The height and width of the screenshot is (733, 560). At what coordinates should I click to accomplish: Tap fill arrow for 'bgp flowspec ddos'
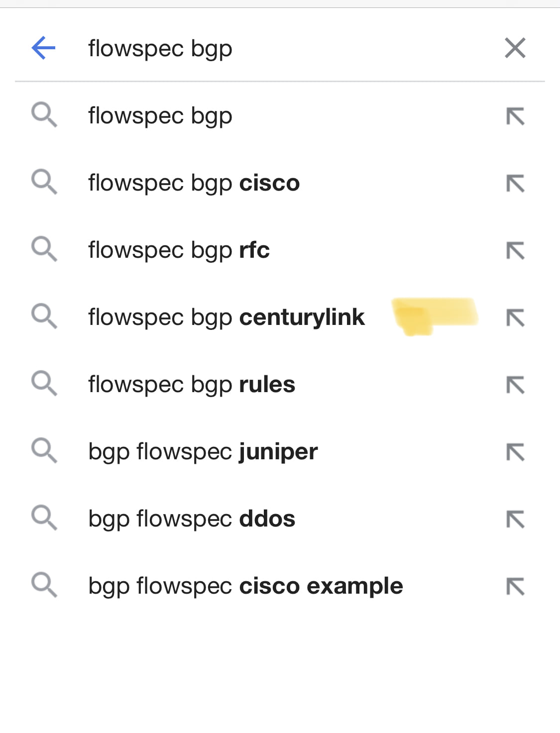tap(515, 520)
